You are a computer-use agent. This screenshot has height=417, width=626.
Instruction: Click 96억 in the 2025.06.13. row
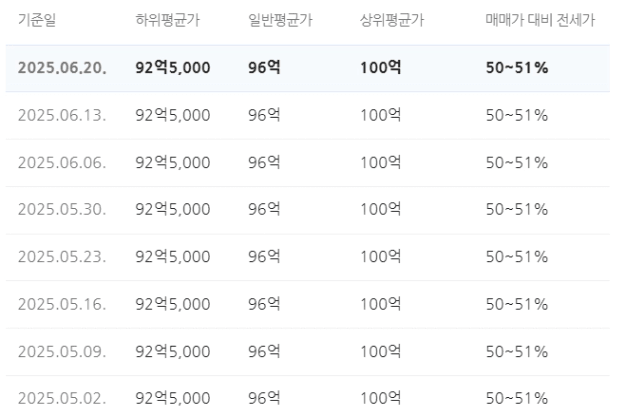264,115
